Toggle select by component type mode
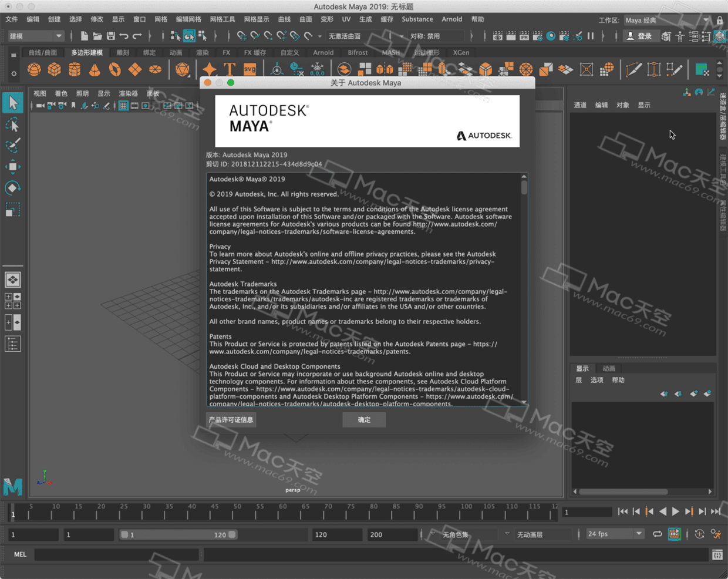This screenshot has width=728, height=579. (203, 36)
